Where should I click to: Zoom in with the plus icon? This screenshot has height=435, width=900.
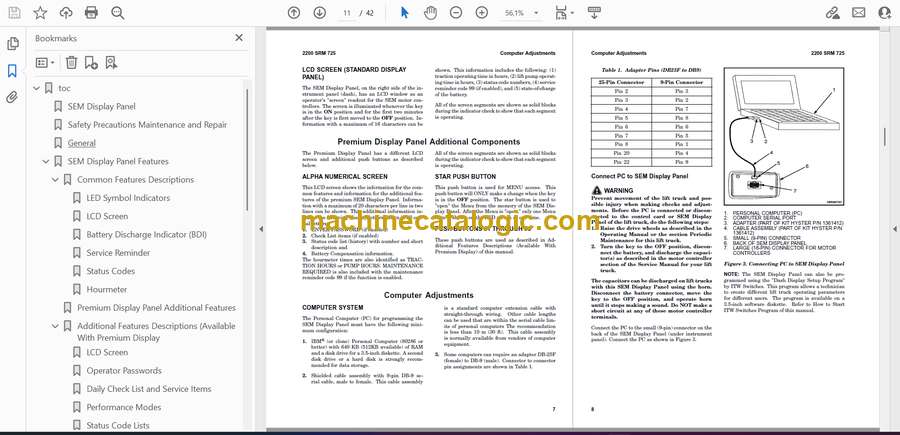(x=482, y=13)
